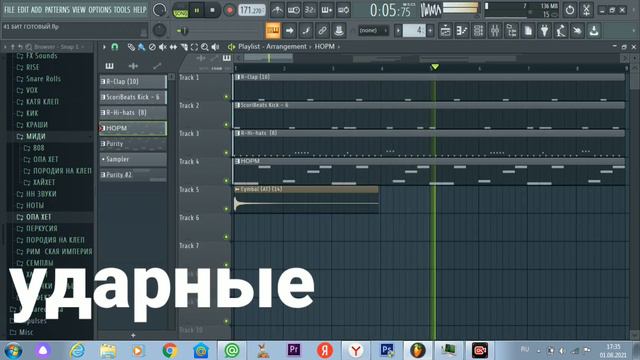
Task: Click the Cymbal audio clip on Track 5
Action: (306, 200)
